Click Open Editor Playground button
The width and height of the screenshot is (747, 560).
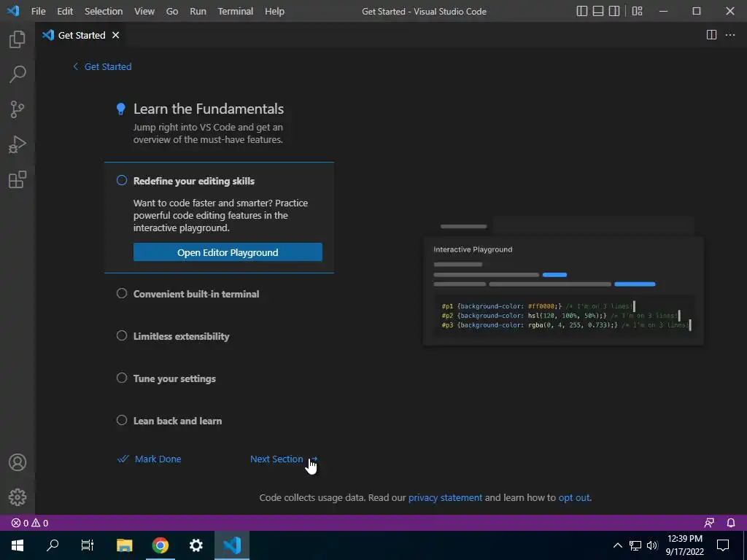[228, 252]
